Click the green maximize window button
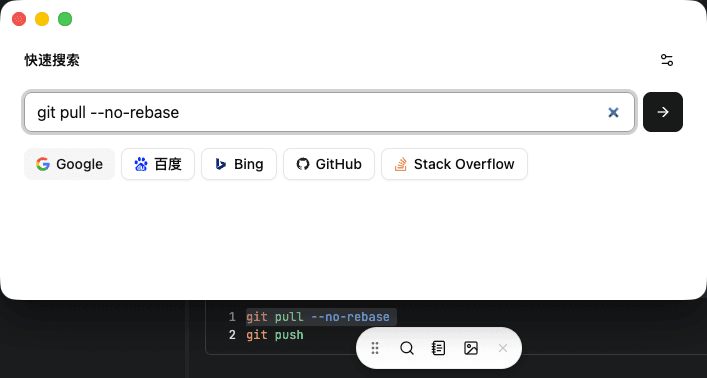The height and width of the screenshot is (378, 707). [x=65, y=19]
